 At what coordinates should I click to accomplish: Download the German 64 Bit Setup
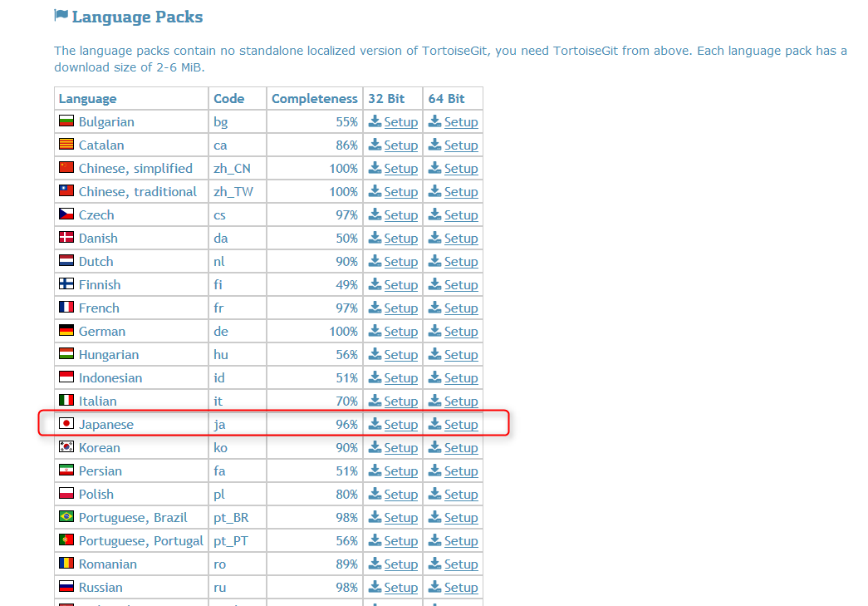pyautogui.click(x=460, y=332)
